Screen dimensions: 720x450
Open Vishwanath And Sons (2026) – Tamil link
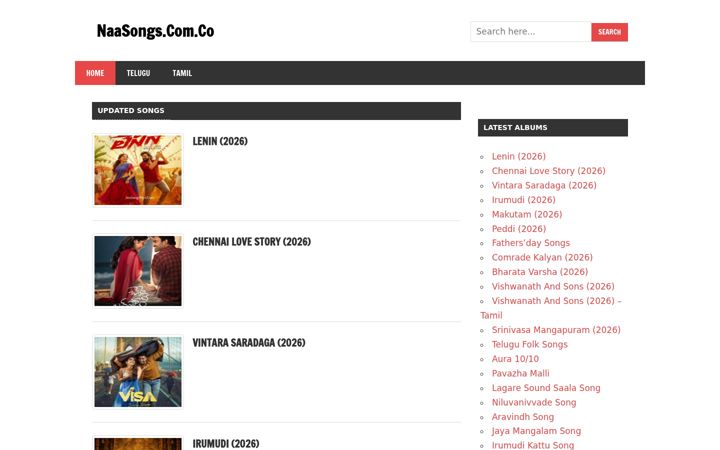[x=551, y=308]
